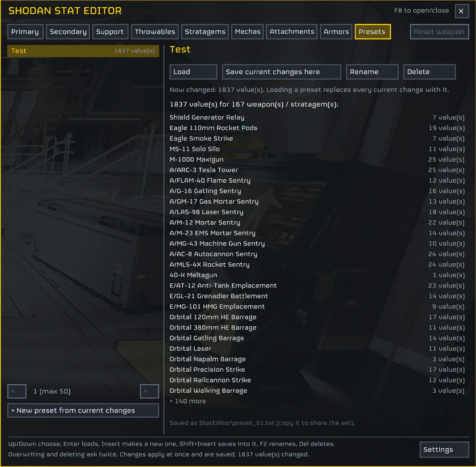
Task: Click the Reset weapon button
Action: pyautogui.click(x=439, y=32)
